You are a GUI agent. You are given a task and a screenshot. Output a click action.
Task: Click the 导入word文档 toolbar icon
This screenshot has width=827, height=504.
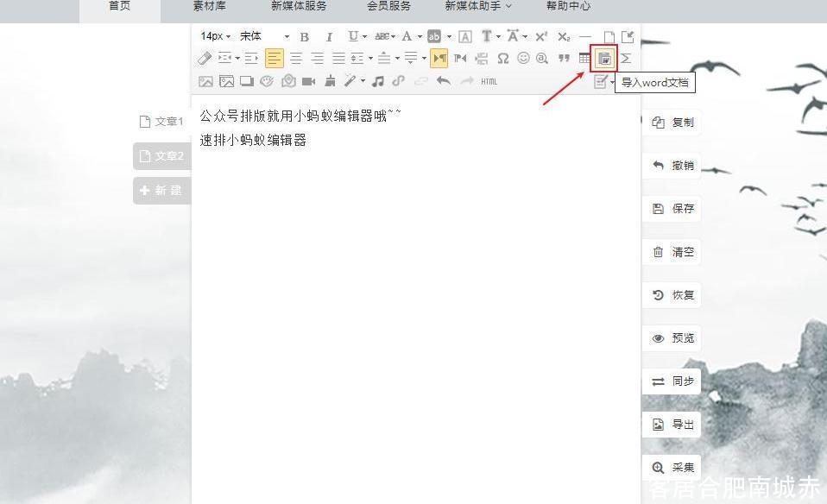[603, 58]
